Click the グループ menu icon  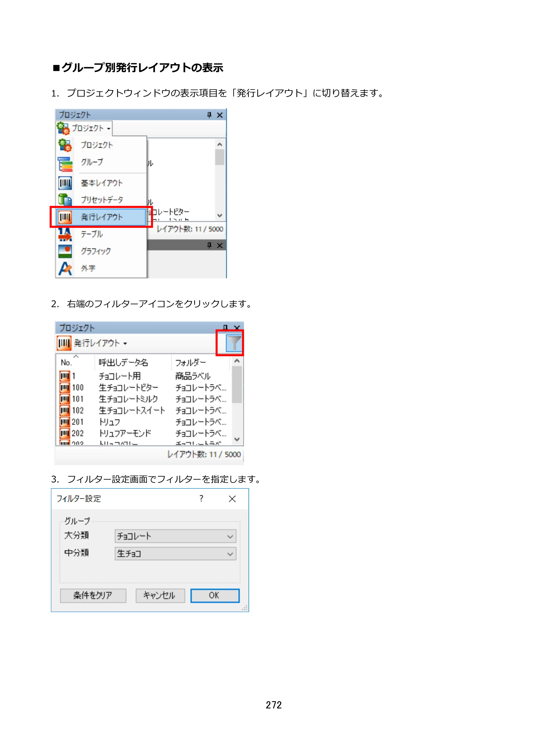(65, 164)
